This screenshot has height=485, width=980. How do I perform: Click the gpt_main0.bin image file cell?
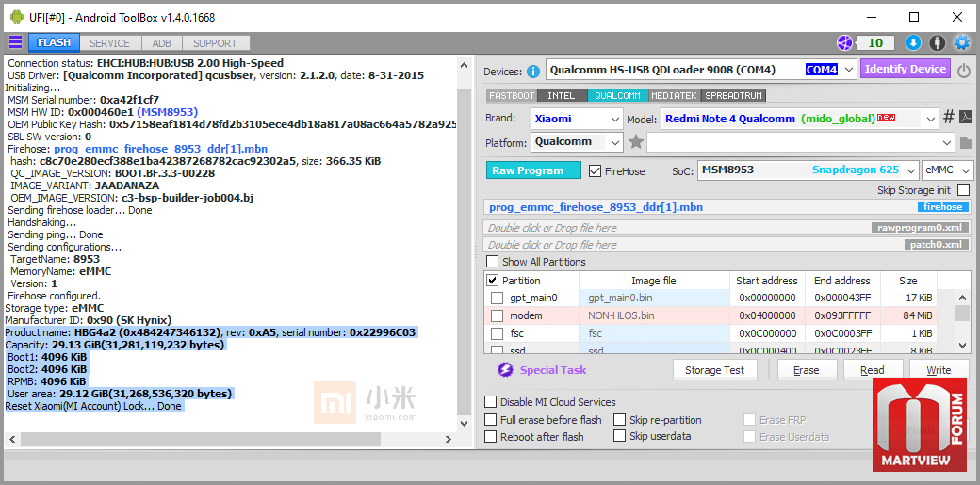click(x=654, y=299)
